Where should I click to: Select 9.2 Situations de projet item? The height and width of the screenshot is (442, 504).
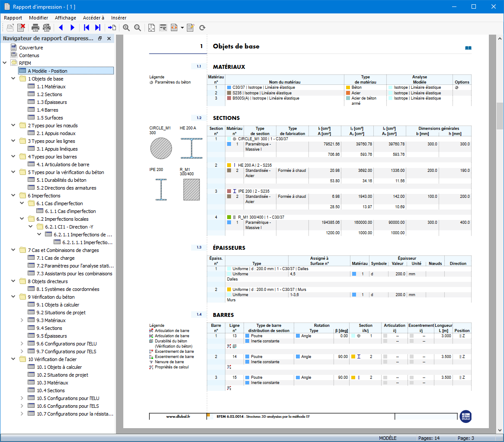[61, 313]
